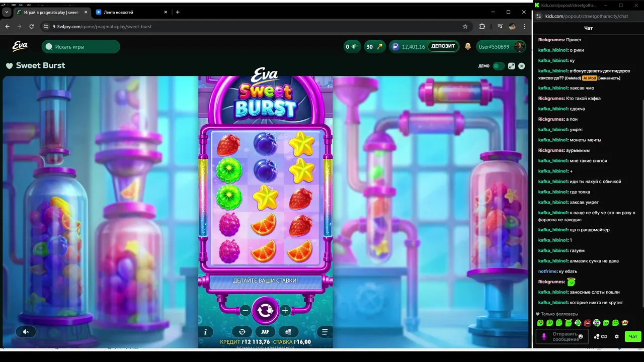Close the Sweet Burst game panel
This screenshot has height=362, width=644.
[x=522, y=66]
